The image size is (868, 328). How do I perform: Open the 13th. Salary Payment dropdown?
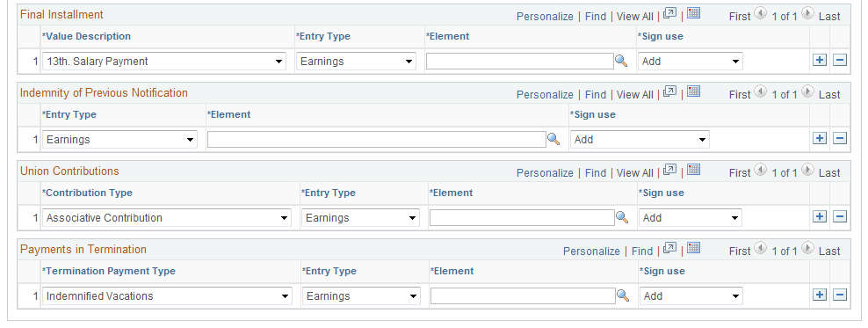164,61
